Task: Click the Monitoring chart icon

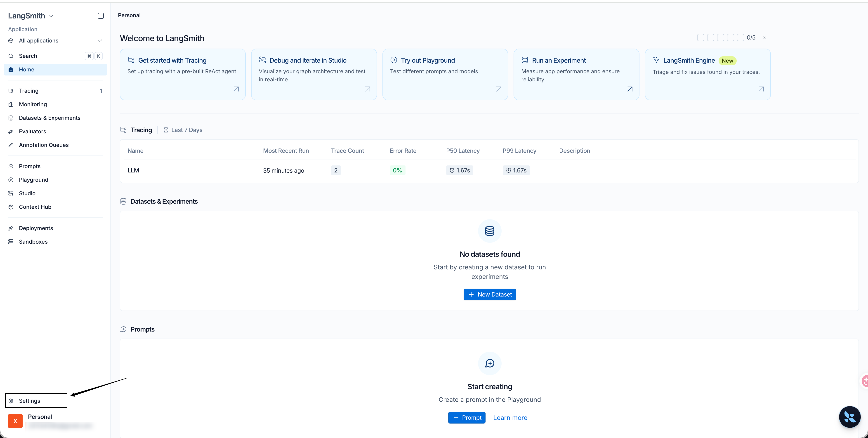Action: (11, 104)
